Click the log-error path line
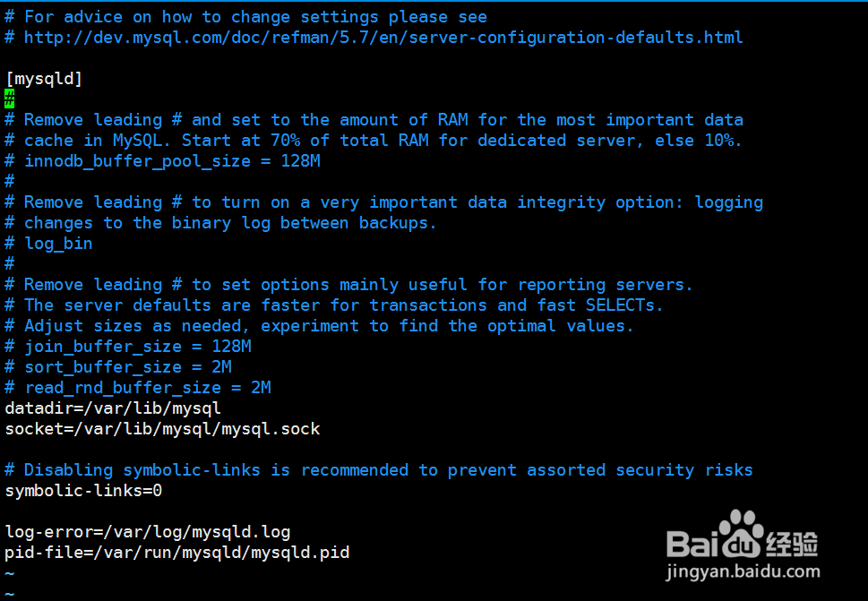The width and height of the screenshot is (868, 601). point(148,532)
